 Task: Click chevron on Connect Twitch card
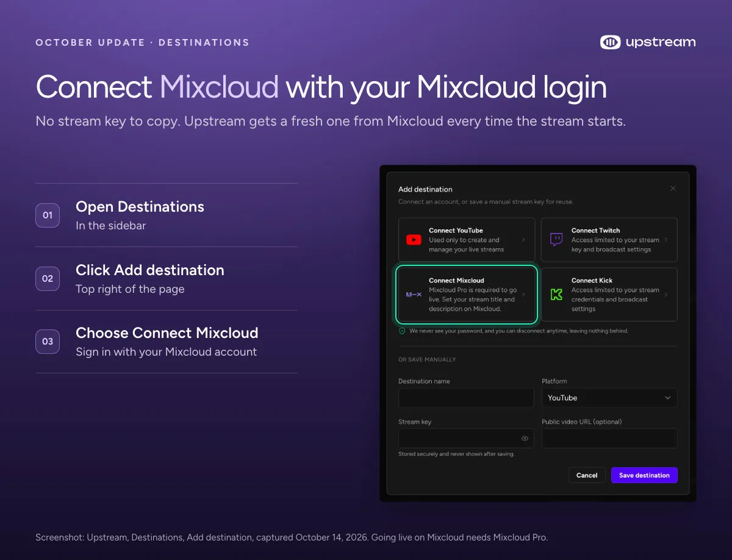[x=666, y=240]
